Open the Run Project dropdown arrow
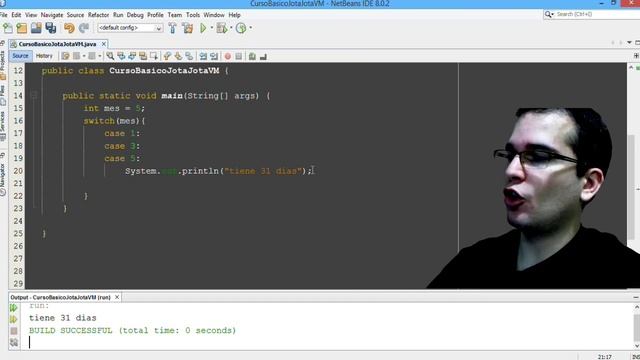Image resolution: width=640 pixels, height=360 pixels. click(x=212, y=28)
